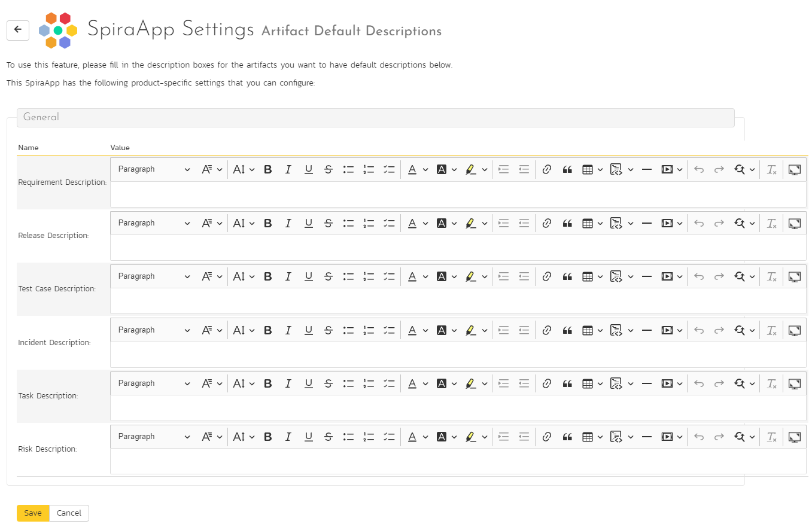This screenshot has width=812, height=524.
Task: Click Italic in Release Description toolbar
Action: [288, 223]
